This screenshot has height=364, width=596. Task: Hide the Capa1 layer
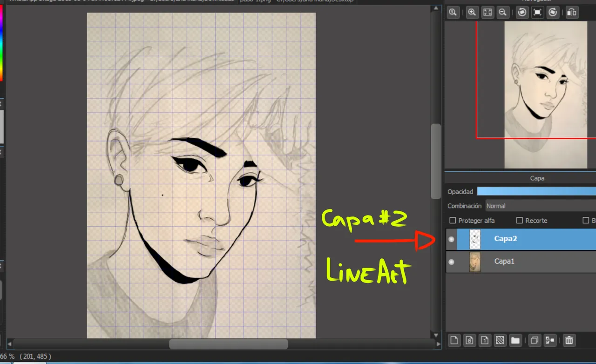click(x=451, y=262)
